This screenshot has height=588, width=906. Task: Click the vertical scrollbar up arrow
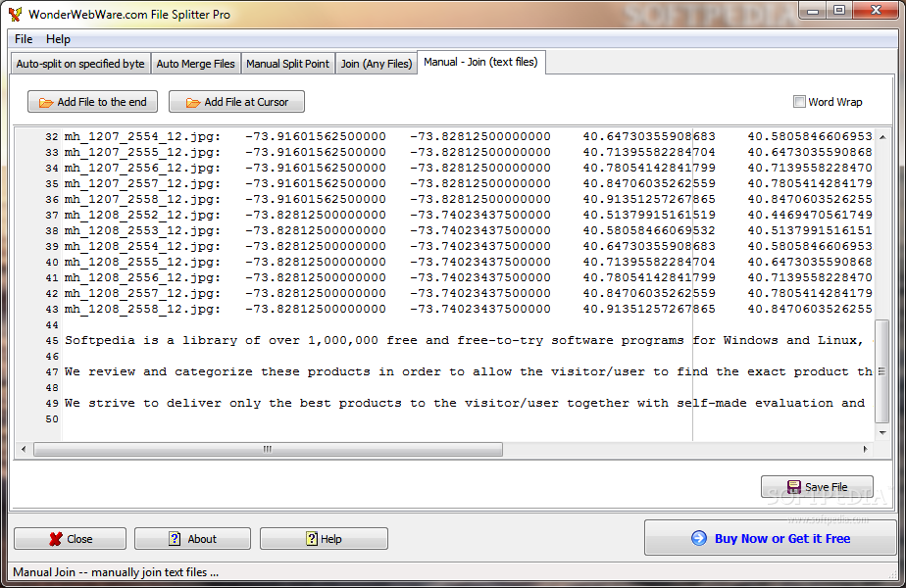tap(882, 137)
